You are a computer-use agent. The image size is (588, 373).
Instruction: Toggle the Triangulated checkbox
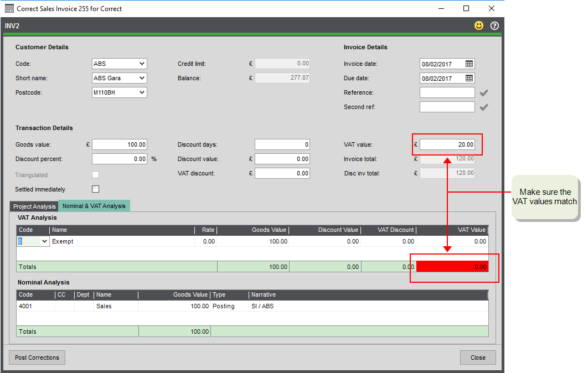[x=95, y=175]
